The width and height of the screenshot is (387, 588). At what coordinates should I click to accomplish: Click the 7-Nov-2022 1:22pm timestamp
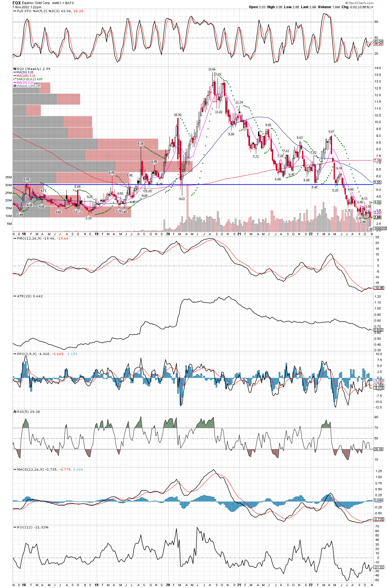tap(27, 7)
